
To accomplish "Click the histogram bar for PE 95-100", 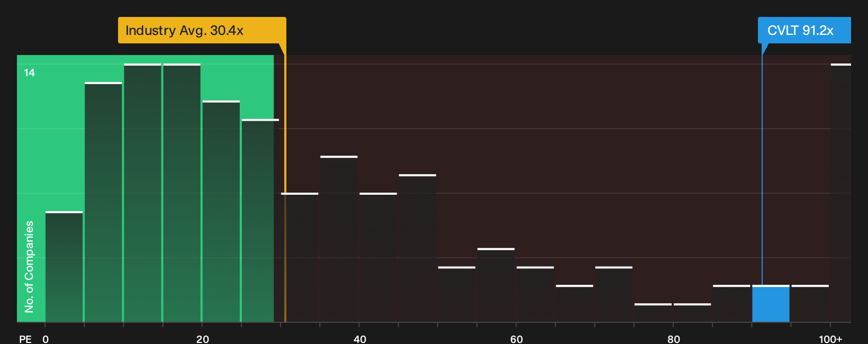I will pos(810,303).
